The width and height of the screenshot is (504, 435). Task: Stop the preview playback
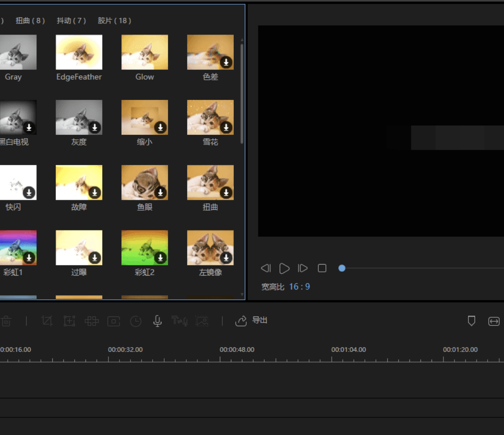322,268
